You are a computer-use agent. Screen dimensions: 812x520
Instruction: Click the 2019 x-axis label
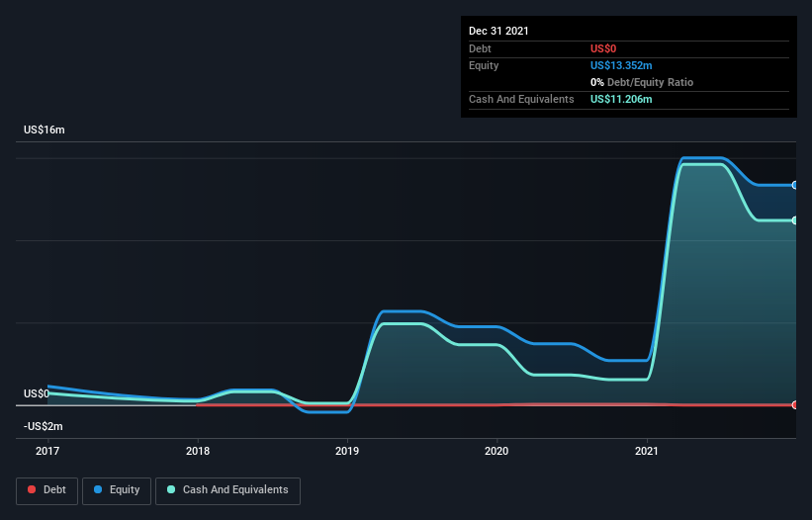[x=347, y=451]
